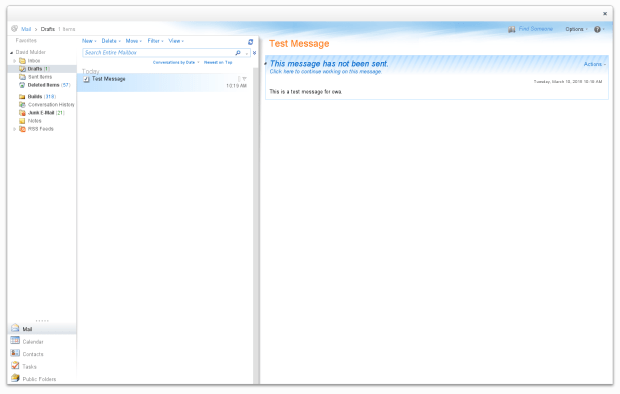Open the Move dropdown menu

133,41
